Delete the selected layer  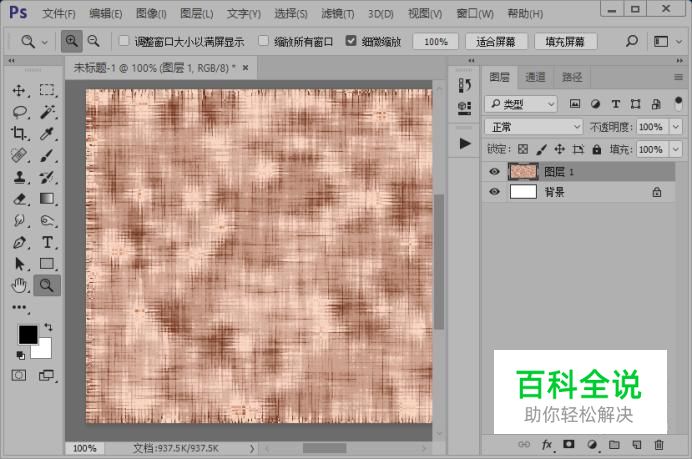659,444
